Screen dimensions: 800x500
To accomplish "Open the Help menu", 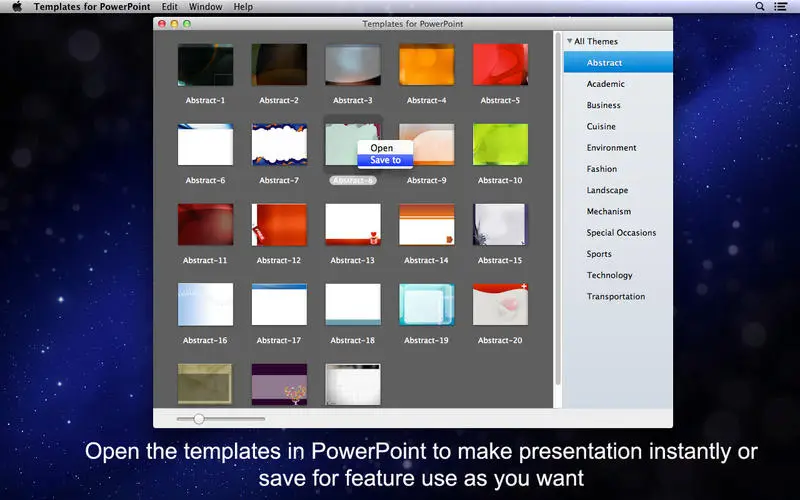I will tap(243, 7).
